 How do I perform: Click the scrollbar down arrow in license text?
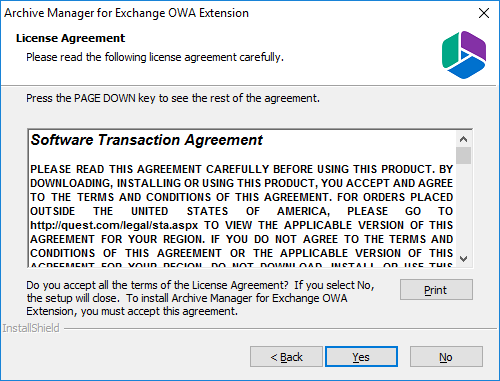coord(463,259)
